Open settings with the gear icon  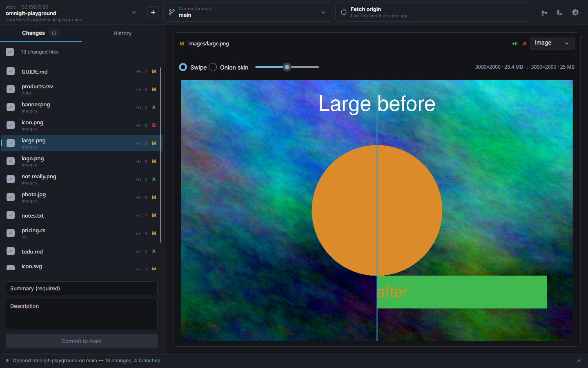(575, 13)
